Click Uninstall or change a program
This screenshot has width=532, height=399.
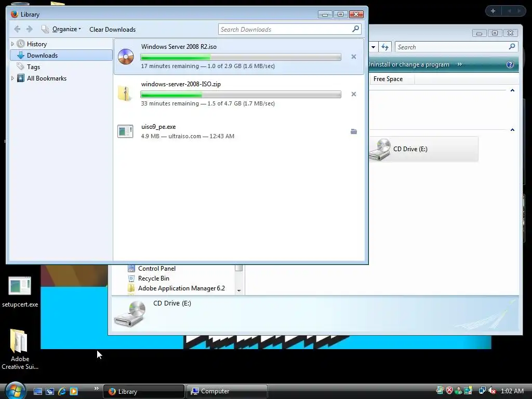coord(409,64)
